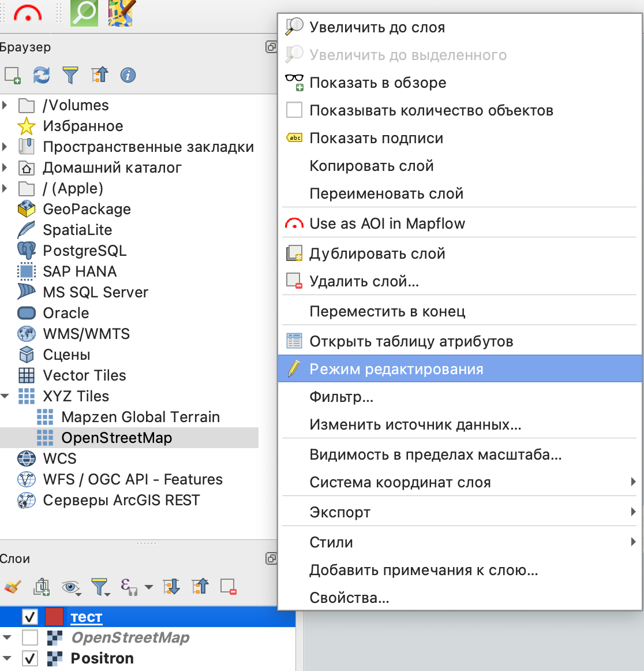
Task: Expand the /Volumes folder node
Action: tap(5, 105)
